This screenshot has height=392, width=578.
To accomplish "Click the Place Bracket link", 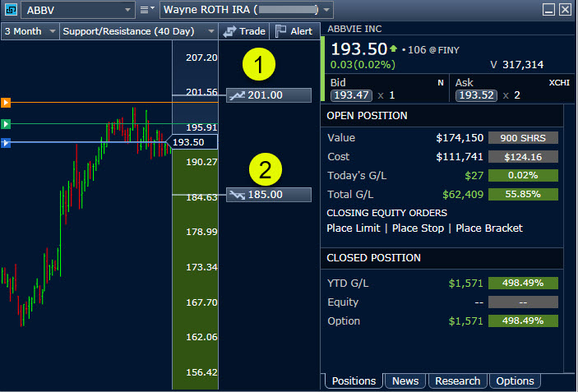I will pyautogui.click(x=488, y=228).
